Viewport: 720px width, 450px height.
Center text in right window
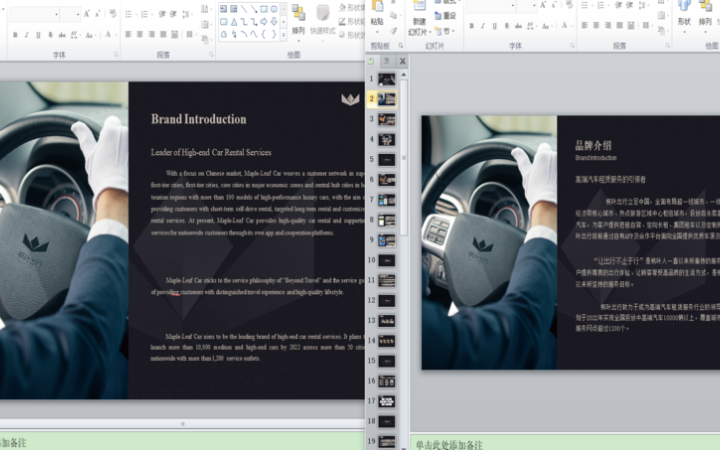coord(596,26)
